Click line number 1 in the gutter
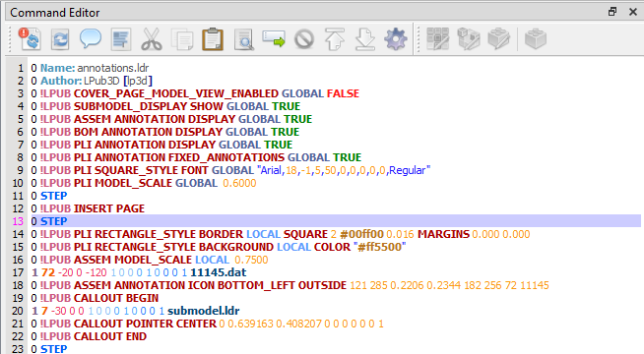 point(21,68)
